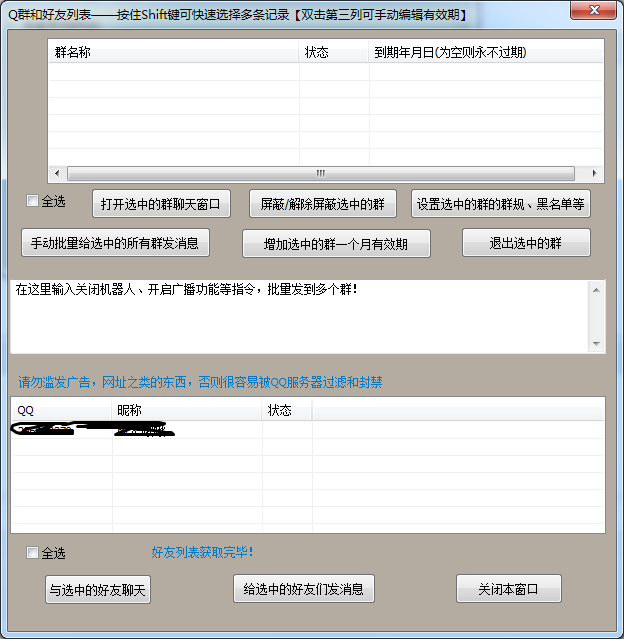Click 状态 header in friends list
Viewport: 624px width, 639px height.
287,410
